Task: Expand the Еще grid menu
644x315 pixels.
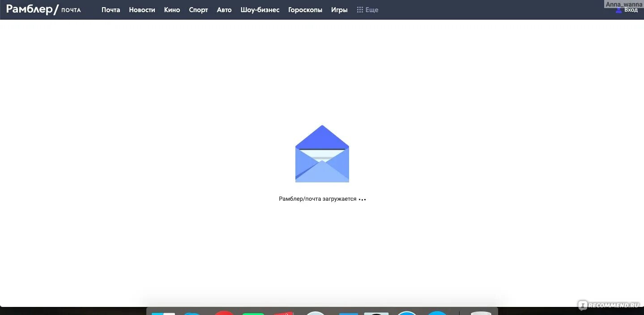Action: click(367, 10)
